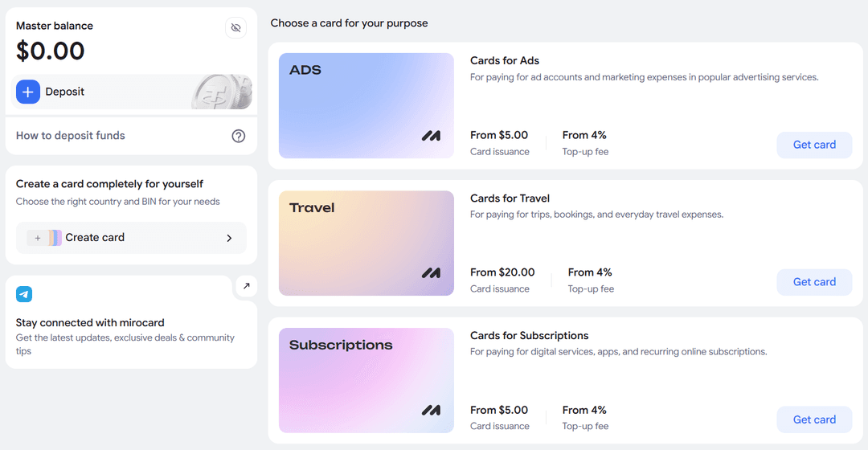The image size is (868, 450).
Task: Select the Subscriptions card thumbnail
Action: [366, 380]
